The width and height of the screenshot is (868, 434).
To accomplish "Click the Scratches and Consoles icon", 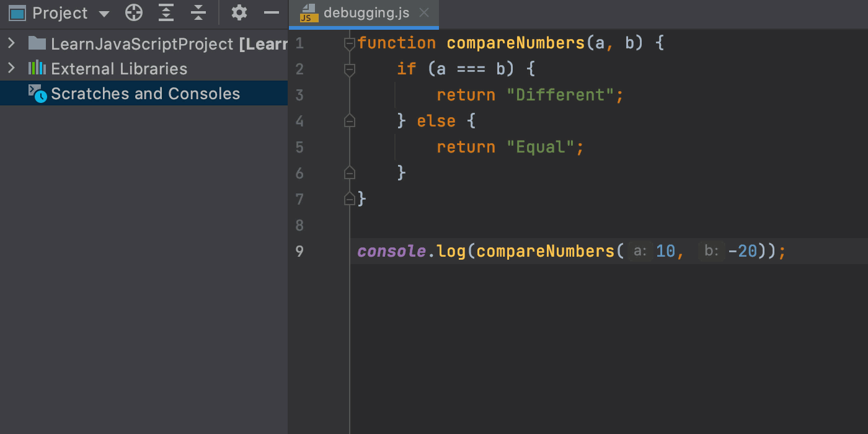I will 37,94.
